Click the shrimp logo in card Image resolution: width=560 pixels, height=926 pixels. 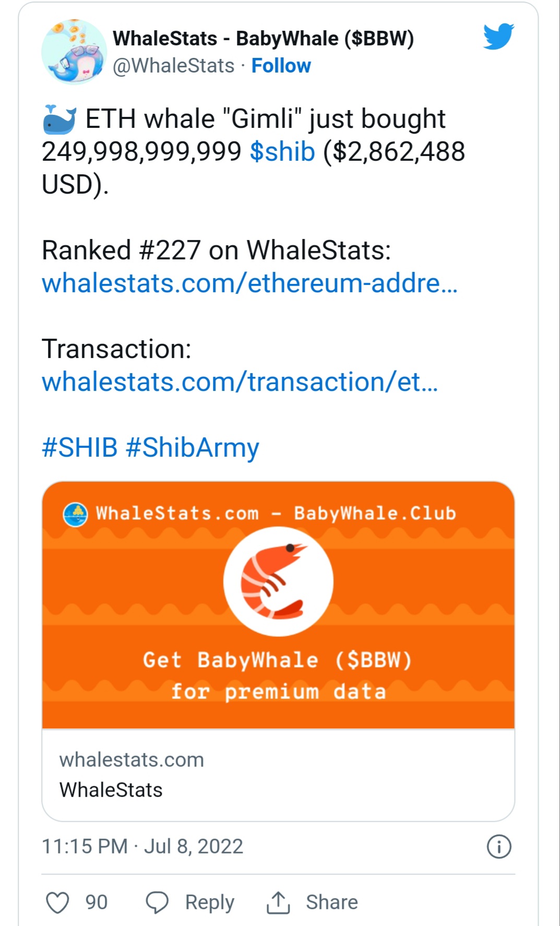point(278,581)
